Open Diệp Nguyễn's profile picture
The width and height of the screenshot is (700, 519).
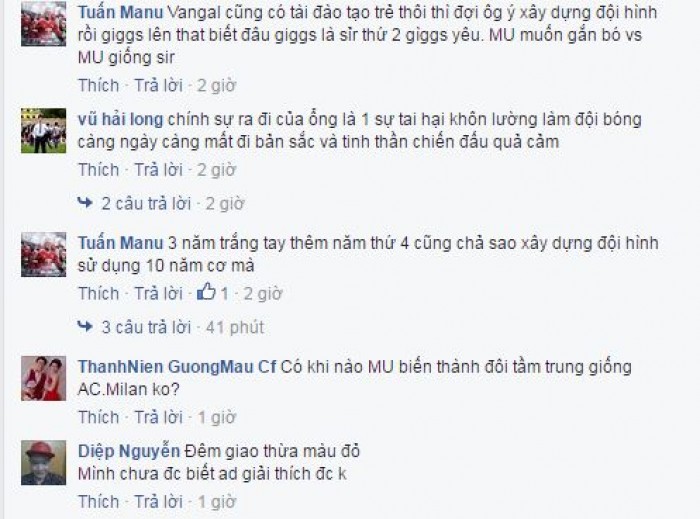pos(44,462)
